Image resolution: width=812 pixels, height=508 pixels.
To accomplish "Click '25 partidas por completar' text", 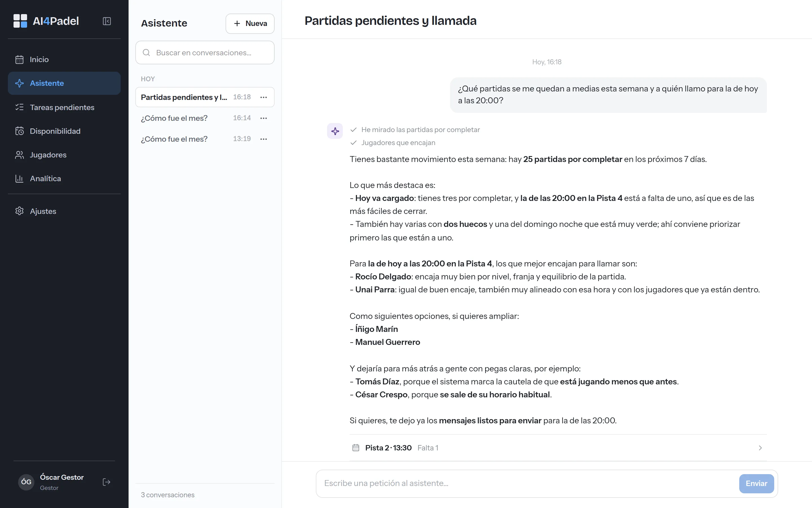I will click(x=572, y=159).
